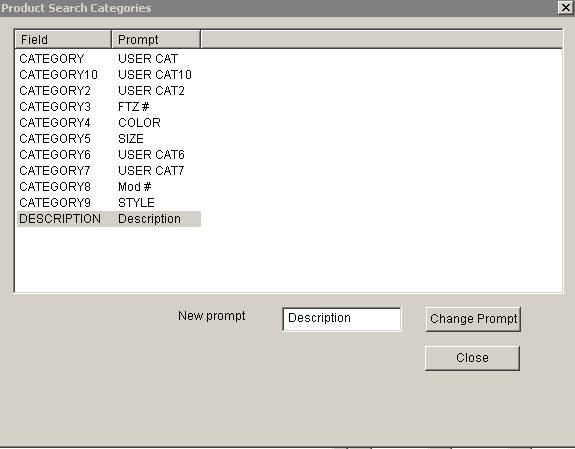Sort by the Prompt column header
The width and height of the screenshot is (575, 449).
(x=156, y=39)
